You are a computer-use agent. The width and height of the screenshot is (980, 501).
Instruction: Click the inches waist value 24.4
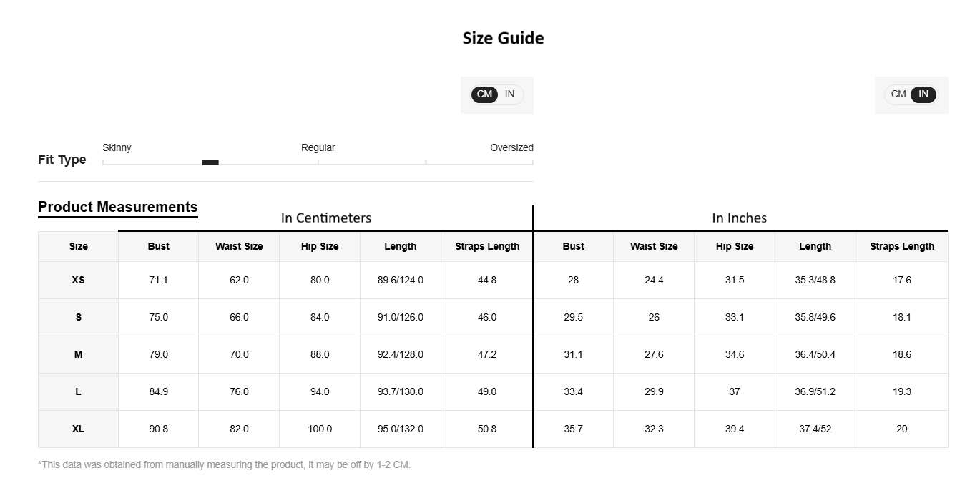[x=654, y=280]
